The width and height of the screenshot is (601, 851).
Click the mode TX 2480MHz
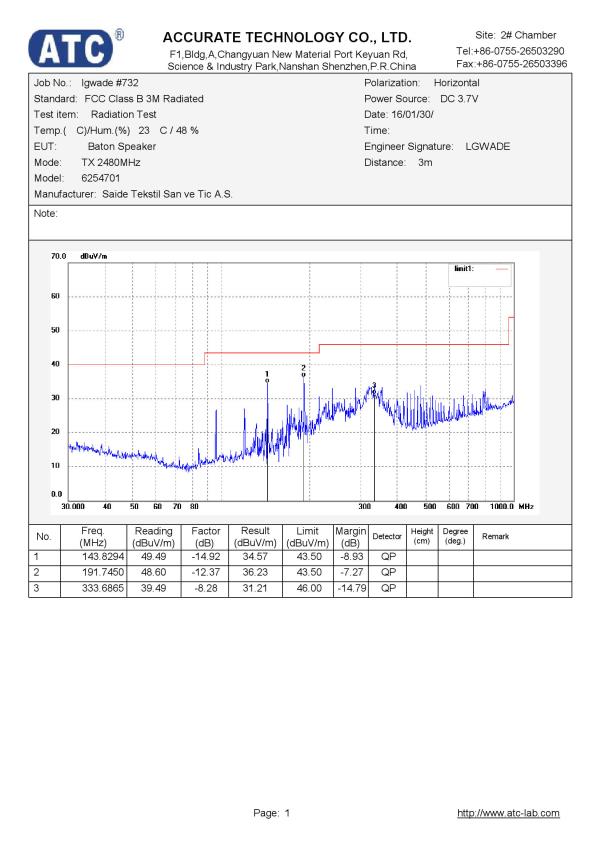point(111,162)
